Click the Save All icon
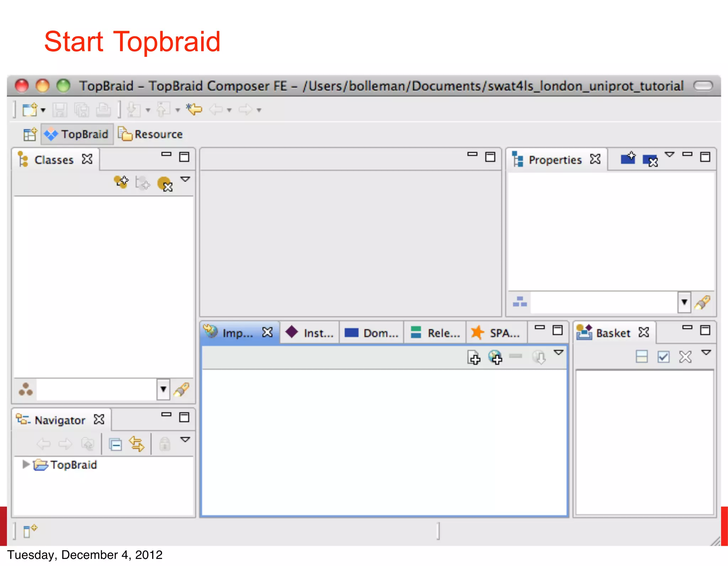 click(82, 109)
